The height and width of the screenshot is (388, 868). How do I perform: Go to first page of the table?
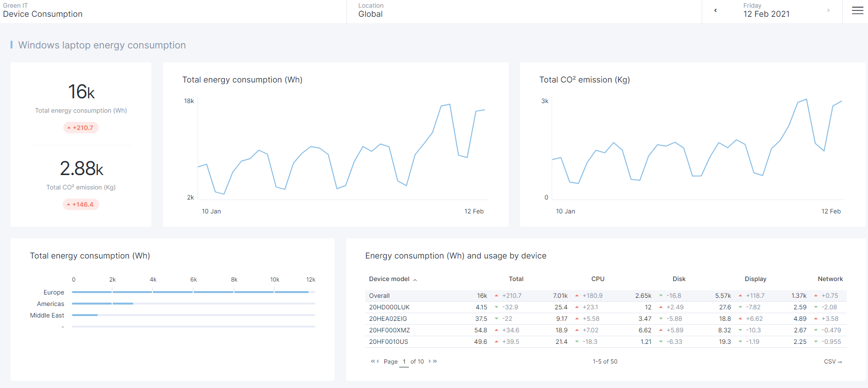(x=372, y=361)
